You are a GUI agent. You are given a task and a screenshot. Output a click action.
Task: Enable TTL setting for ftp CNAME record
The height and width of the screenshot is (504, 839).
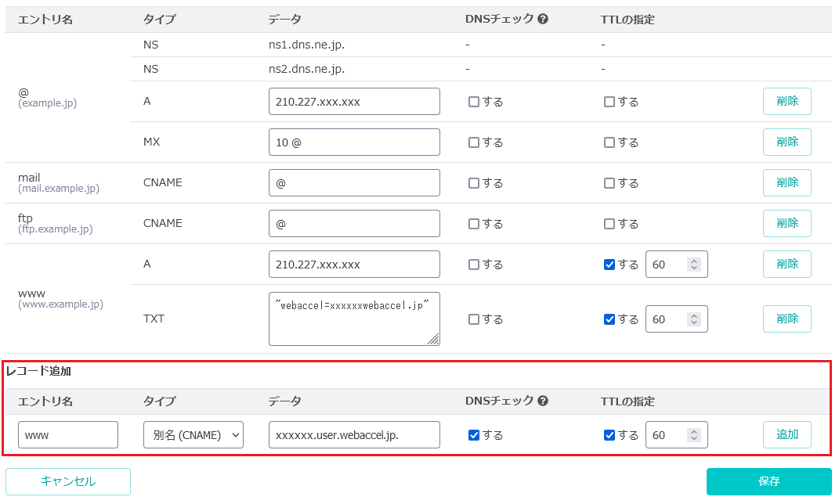609,223
